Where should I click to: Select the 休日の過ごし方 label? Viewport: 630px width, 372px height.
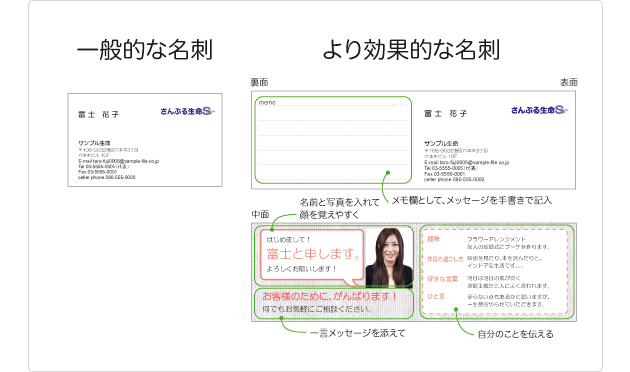(x=445, y=259)
